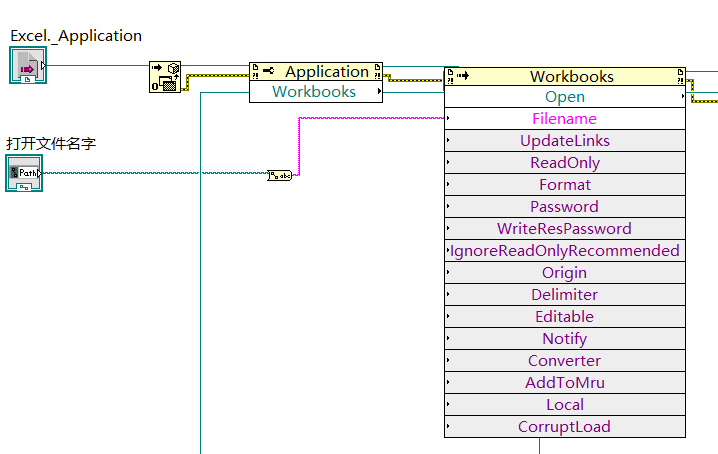Click the Filename parameter row
The image size is (718, 454).
[565, 119]
